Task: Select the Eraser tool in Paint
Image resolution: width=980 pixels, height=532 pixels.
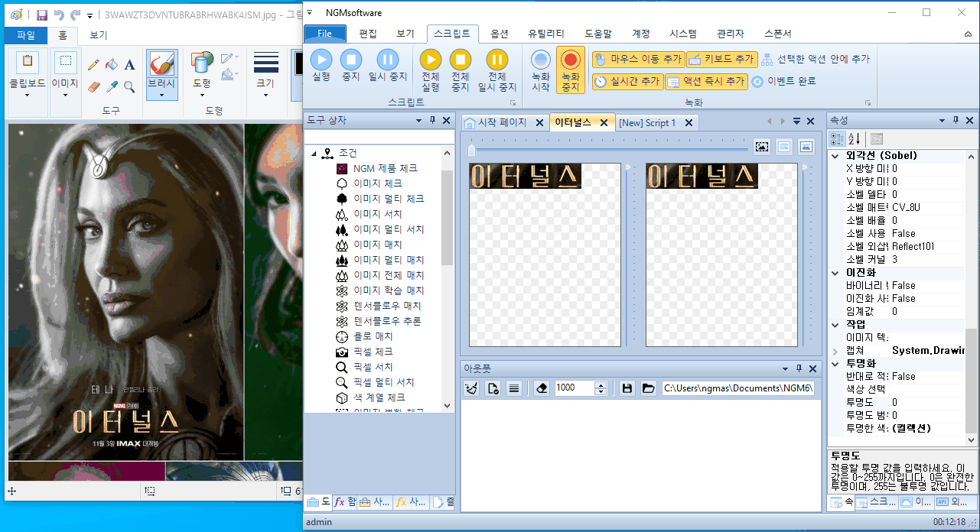Action: coord(93,86)
